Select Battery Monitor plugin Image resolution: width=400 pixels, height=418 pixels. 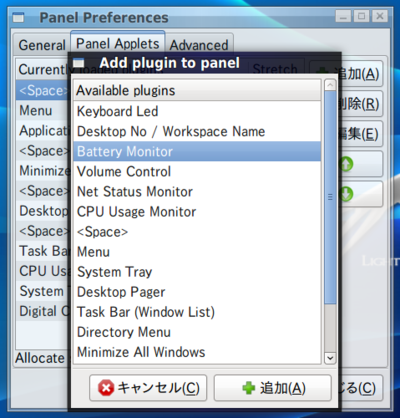tap(197, 151)
